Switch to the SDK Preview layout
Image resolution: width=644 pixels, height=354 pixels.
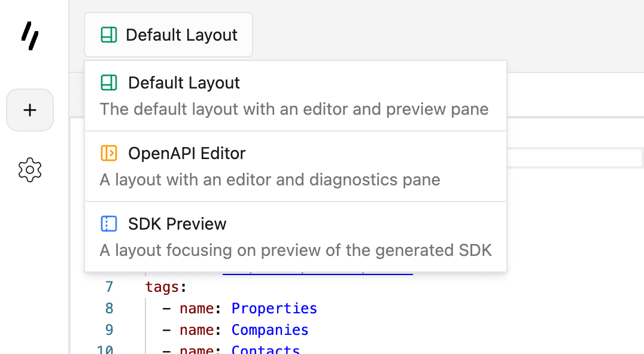[177, 224]
